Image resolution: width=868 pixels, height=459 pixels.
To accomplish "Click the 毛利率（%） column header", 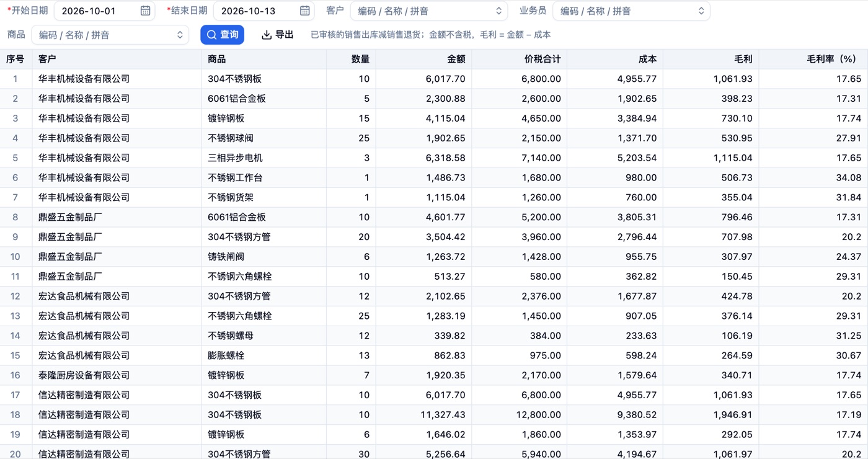I will (813, 59).
